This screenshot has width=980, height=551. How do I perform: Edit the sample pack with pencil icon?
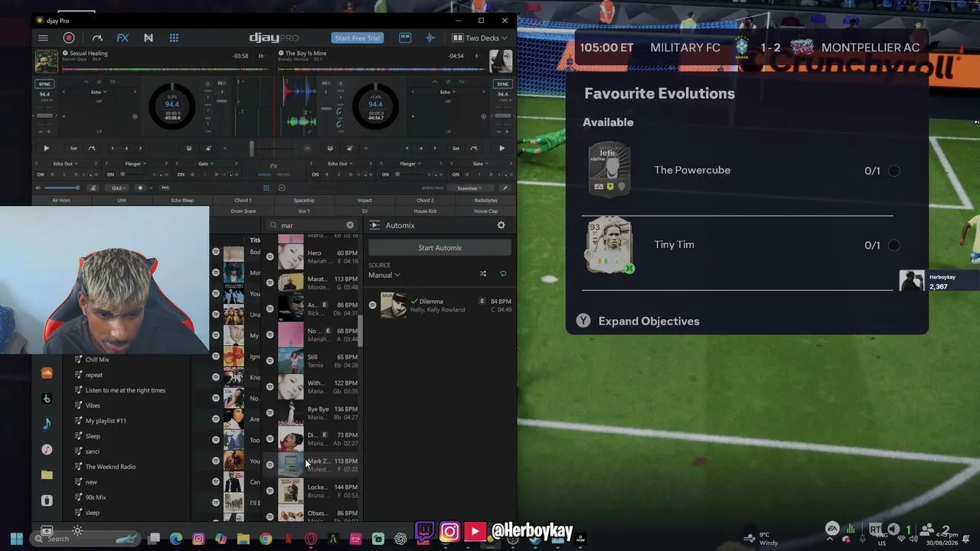[x=505, y=187]
